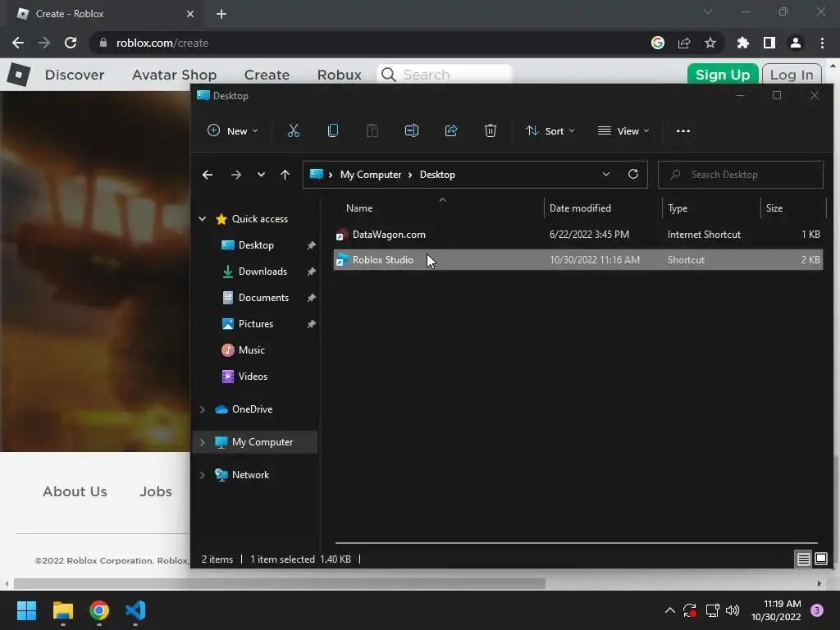Click the Roblox site Search box
This screenshot has width=840, height=630.
coord(445,75)
